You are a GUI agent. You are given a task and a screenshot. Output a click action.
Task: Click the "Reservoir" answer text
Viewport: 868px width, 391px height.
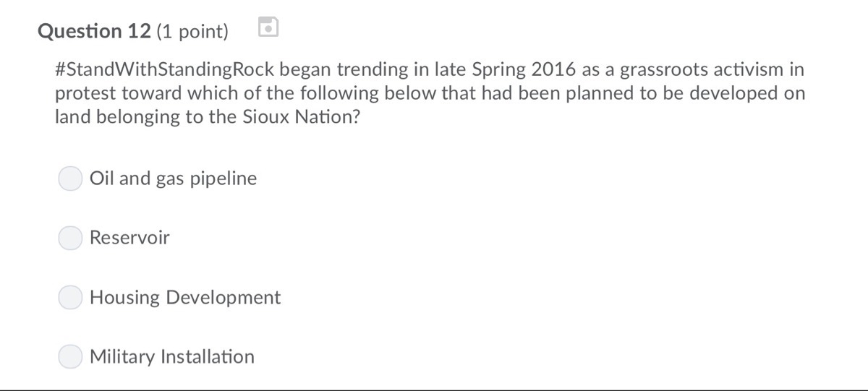pos(129,238)
